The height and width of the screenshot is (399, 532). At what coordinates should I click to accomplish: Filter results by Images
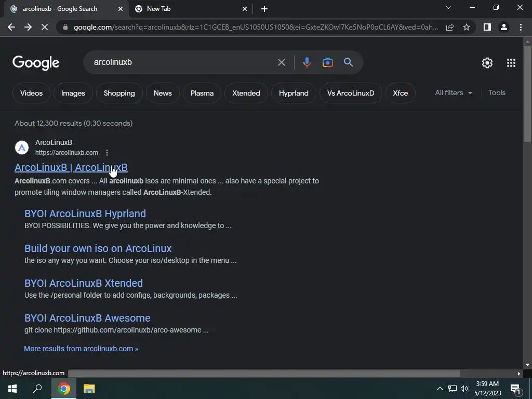(x=73, y=93)
